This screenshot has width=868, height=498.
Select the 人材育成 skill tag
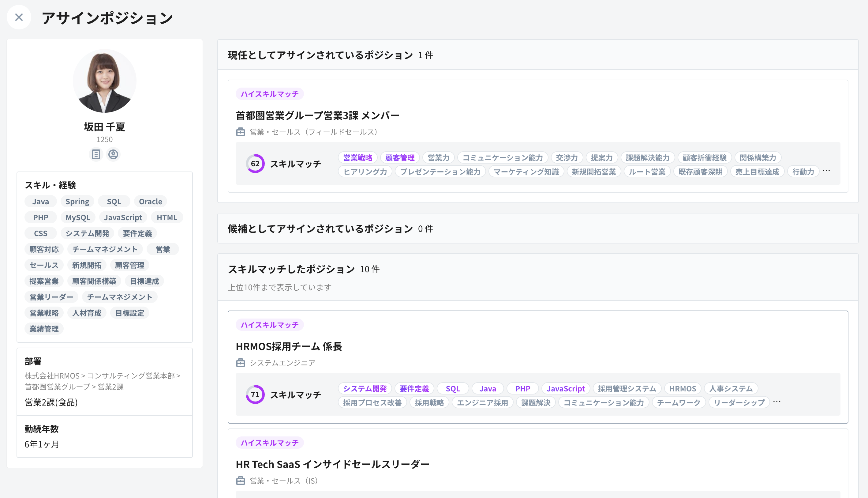tap(87, 313)
